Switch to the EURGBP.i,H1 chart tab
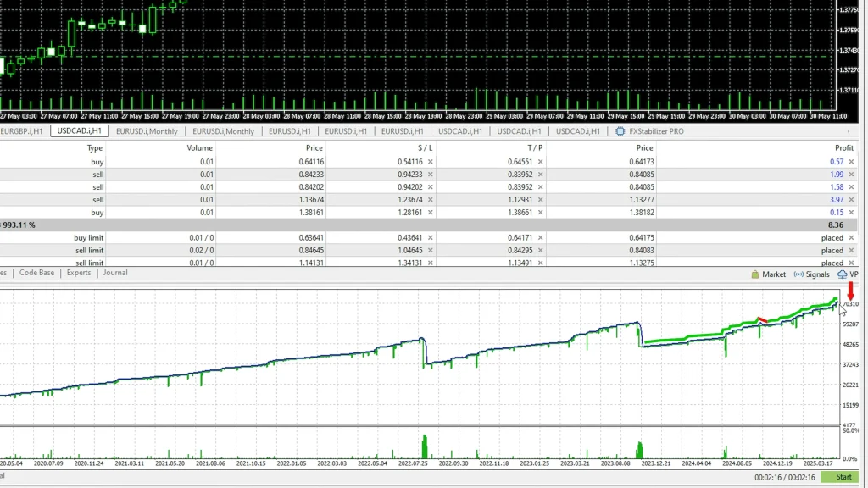 coord(24,131)
